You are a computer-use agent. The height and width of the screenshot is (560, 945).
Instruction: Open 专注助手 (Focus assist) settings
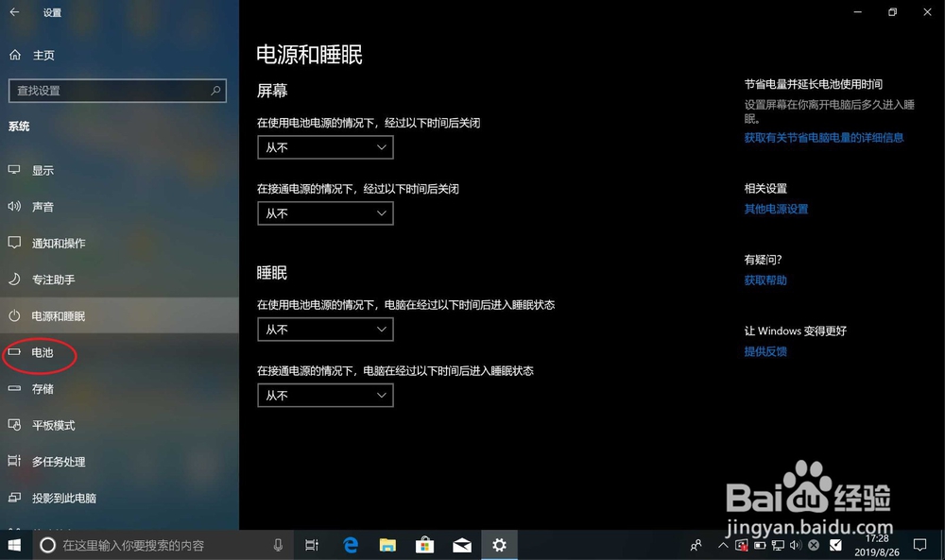(47, 279)
